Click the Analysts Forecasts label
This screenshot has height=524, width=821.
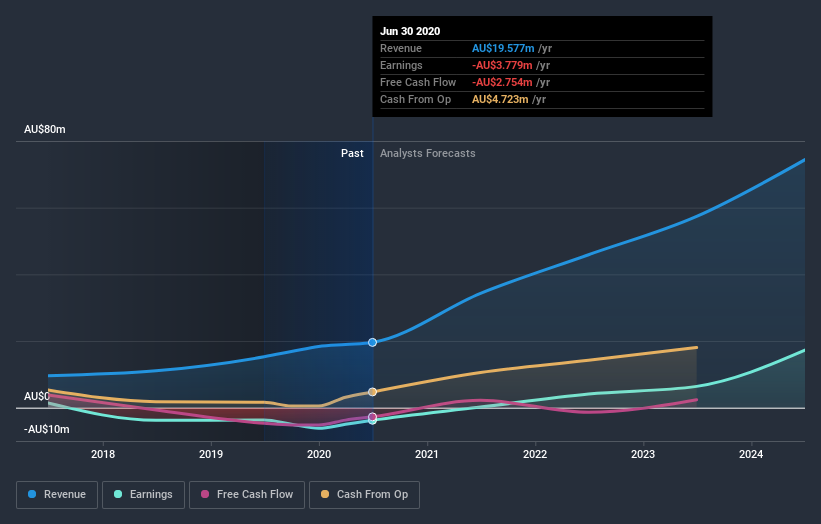pyautogui.click(x=428, y=153)
